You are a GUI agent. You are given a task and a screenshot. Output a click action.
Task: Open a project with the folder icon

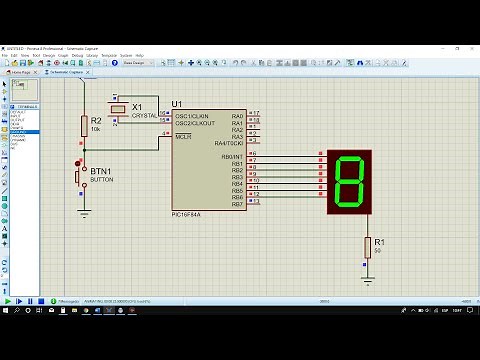click(x=15, y=63)
